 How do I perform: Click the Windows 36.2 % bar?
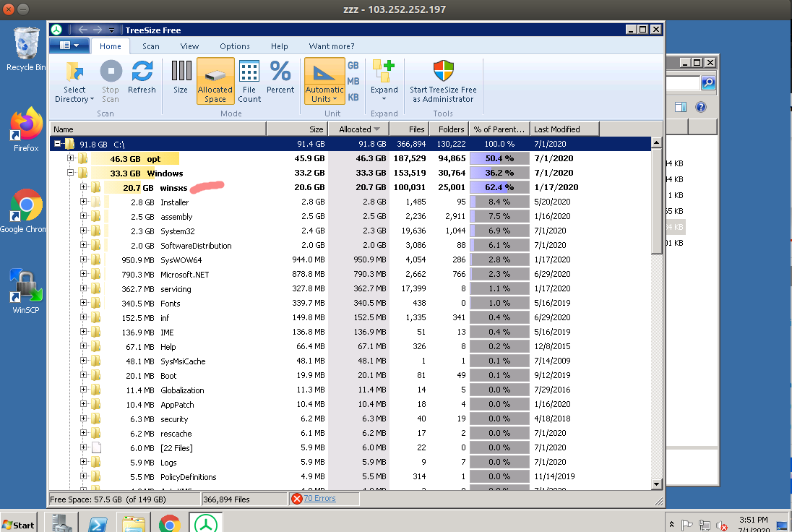[499, 173]
